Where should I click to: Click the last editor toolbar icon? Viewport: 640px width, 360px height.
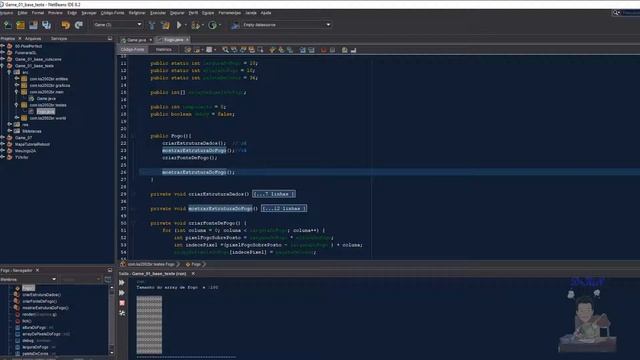pyautogui.click(x=353, y=50)
